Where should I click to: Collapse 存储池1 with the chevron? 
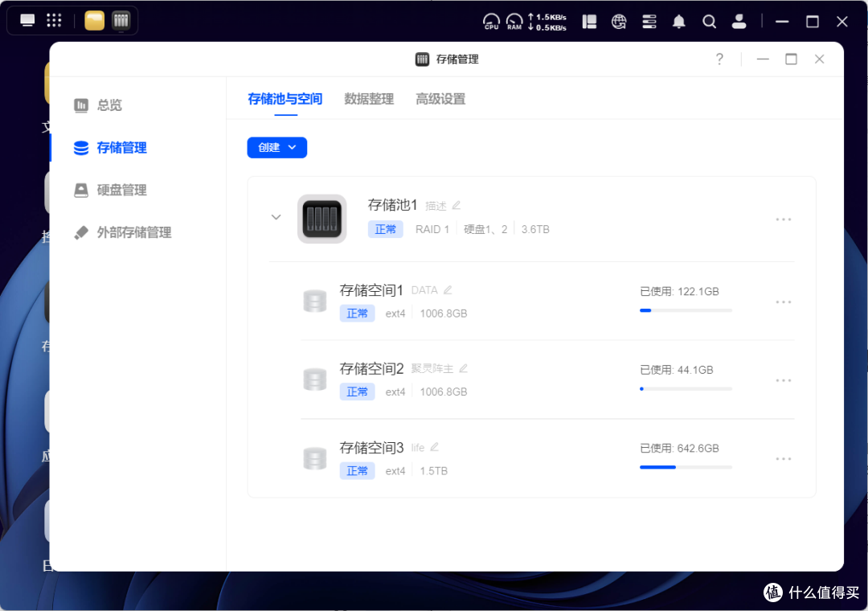[x=276, y=217]
